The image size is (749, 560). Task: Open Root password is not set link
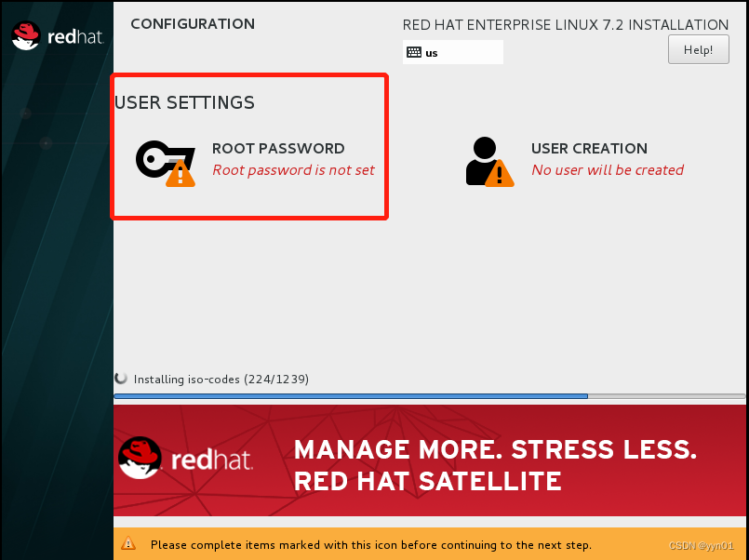293,170
